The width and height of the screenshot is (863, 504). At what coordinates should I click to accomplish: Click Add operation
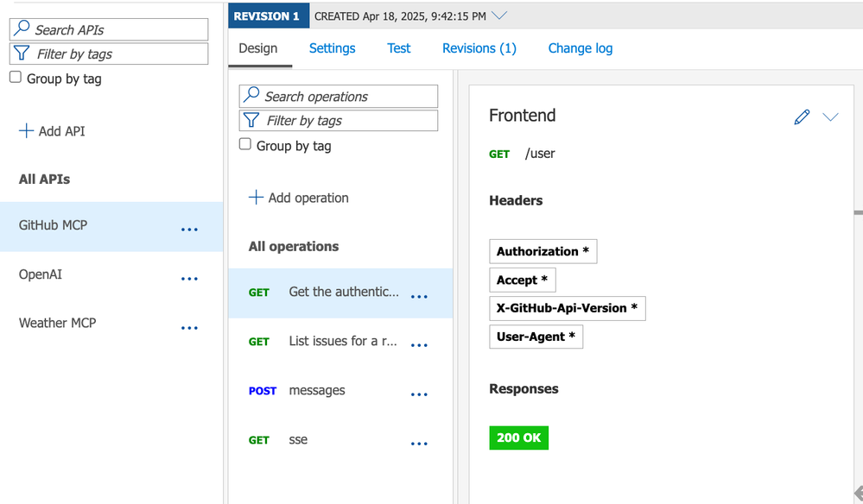point(299,198)
